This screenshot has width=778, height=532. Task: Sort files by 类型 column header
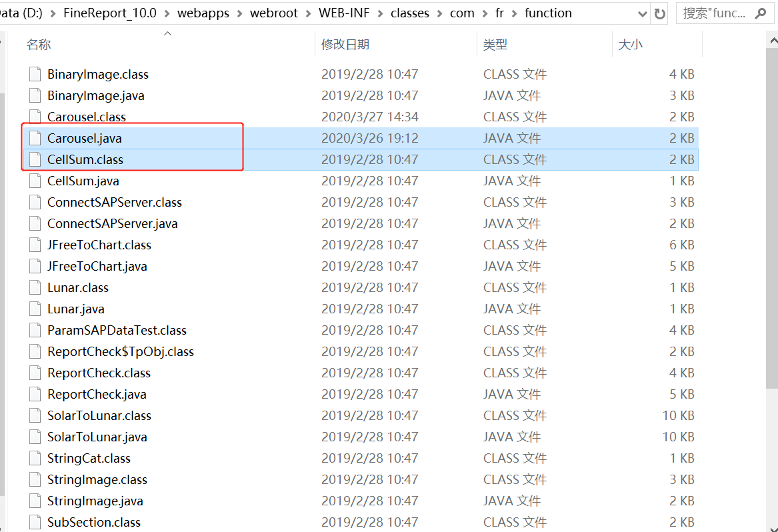click(495, 45)
